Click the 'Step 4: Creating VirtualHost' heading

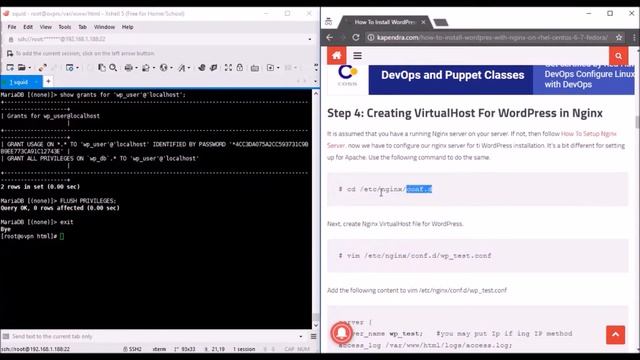465,113
